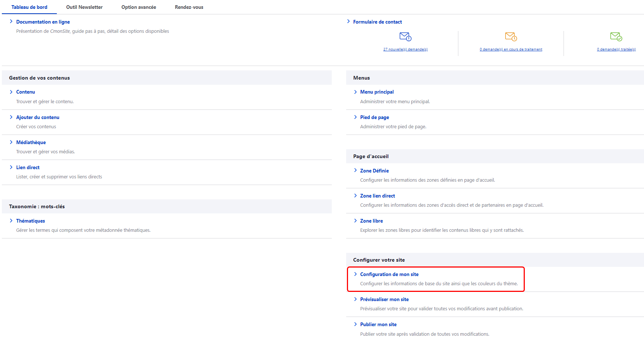
Task: Open the Menu principal administration link
Action: tap(377, 92)
